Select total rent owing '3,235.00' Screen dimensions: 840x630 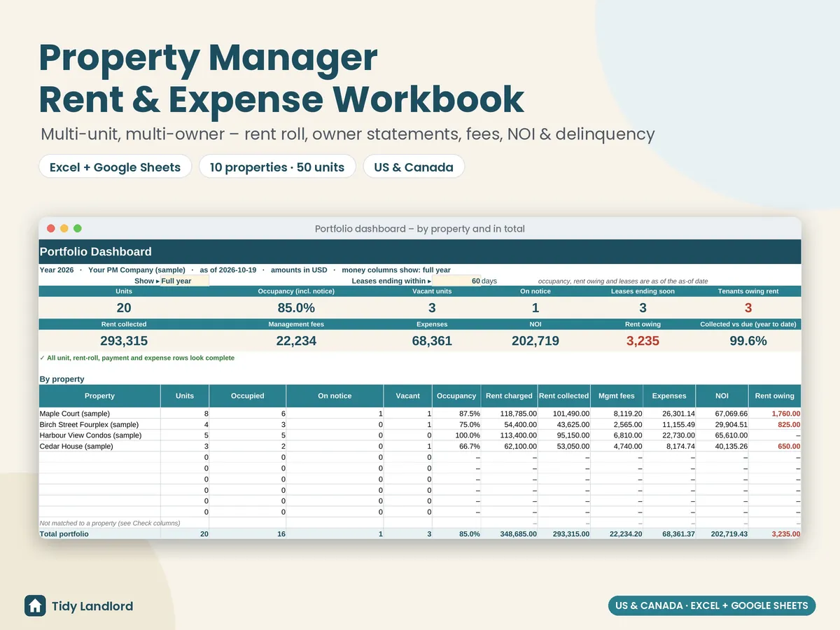point(785,533)
